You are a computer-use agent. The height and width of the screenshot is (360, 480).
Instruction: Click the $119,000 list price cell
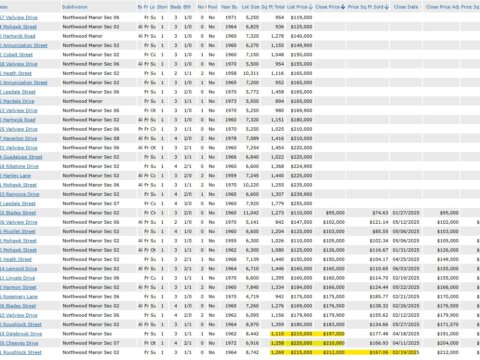click(301, 17)
